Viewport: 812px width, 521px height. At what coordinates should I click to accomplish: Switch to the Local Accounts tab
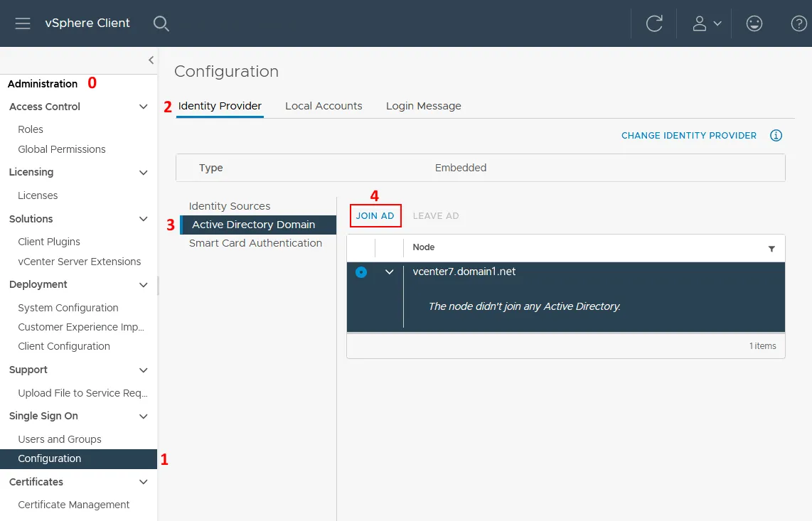coord(324,106)
